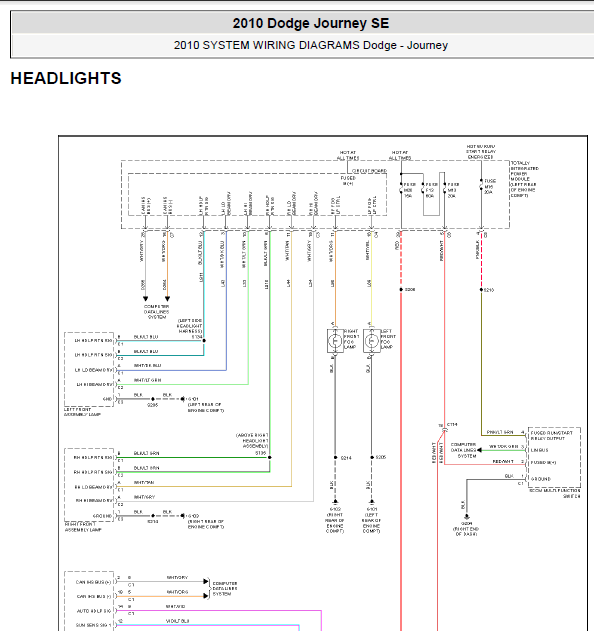This screenshot has width=594, height=631.
Task: Click the horizontal 'WHT/LT GRN' wire label
Action: [148, 380]
